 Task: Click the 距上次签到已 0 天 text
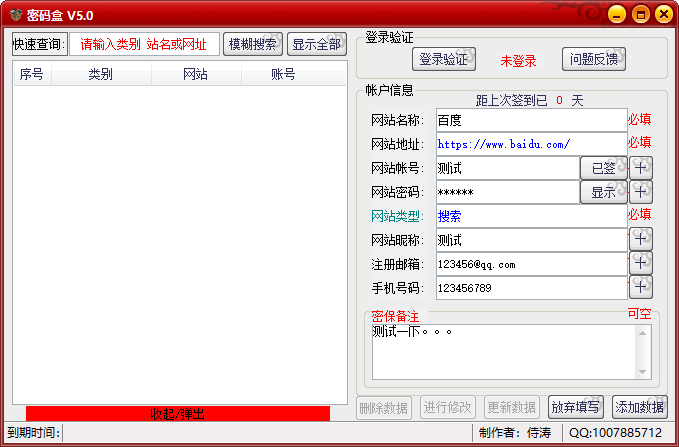(x=530, y=100)
